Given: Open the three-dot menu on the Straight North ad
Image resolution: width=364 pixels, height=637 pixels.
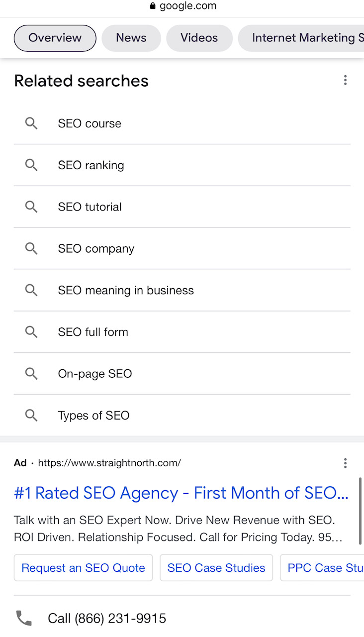Looking at the screenshot, I should pos(345,463).
